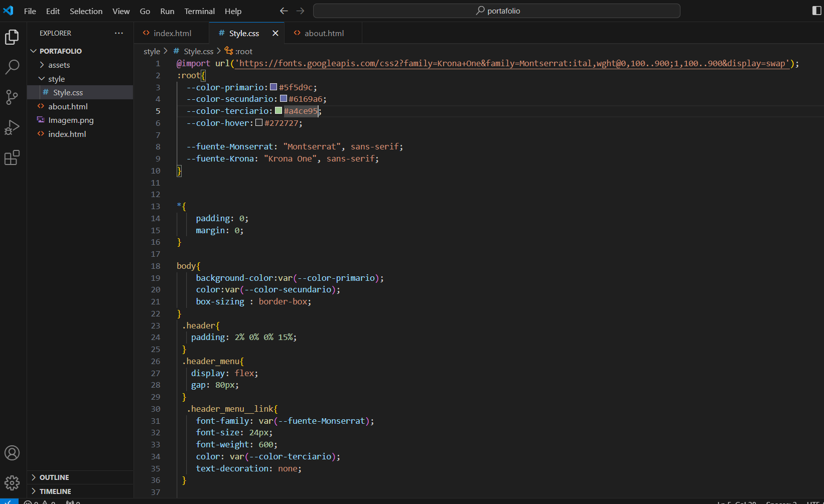Click the image icon beside Imagem.png
Image resolution: width=824 pixels, height=504 pixels.
pos(41,120)
